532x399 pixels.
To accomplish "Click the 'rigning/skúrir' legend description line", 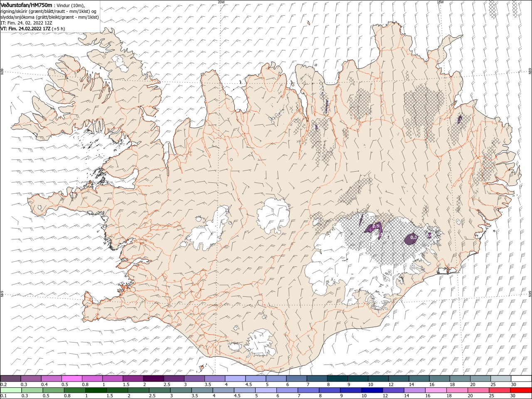I will [49, 11].
